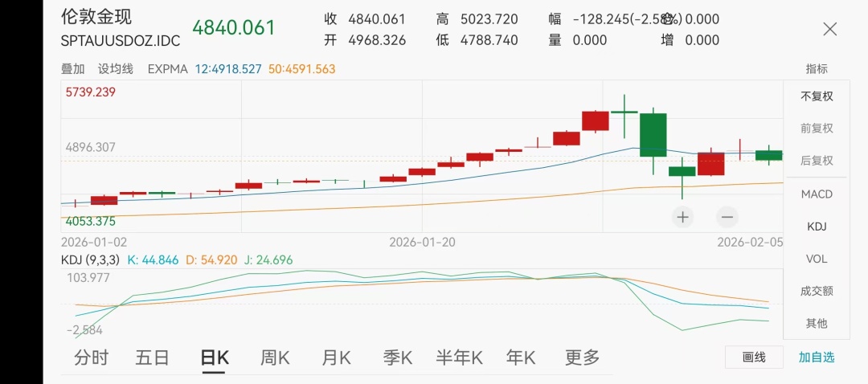Select the 月K monthly chart tab

point(336,358)
